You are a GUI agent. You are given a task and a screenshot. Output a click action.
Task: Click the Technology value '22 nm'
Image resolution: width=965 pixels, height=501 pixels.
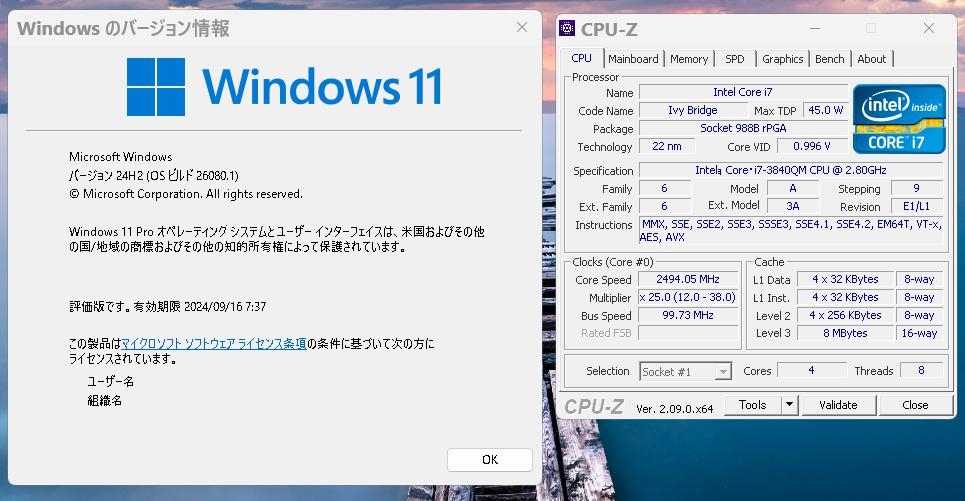point(667,146)
